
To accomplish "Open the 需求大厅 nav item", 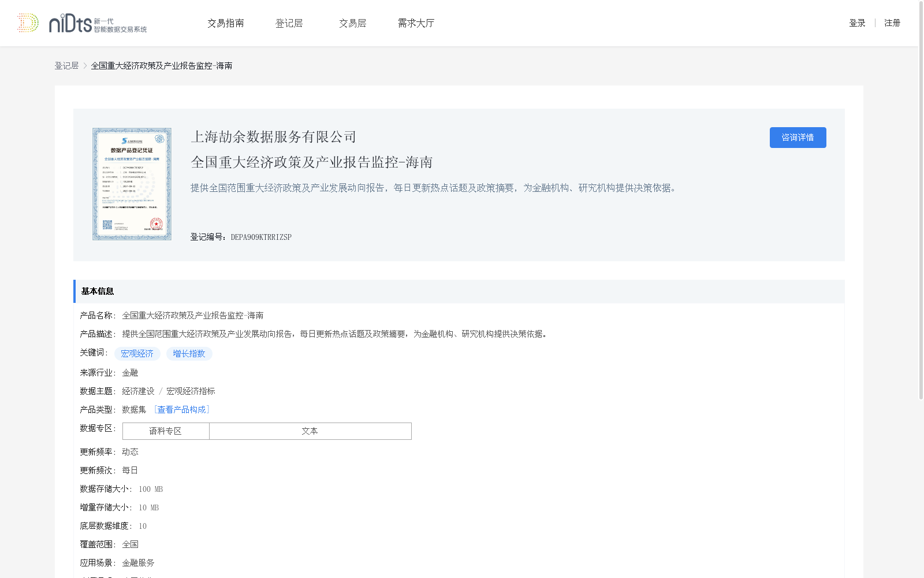I will [416, 23].
